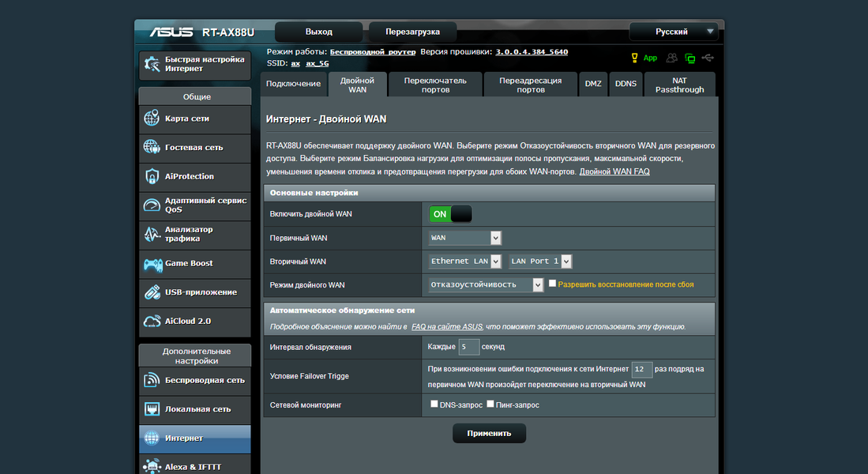The width and height of the screenshot is (868, 474).
Task: Open the Первичный WAN dropdown
Action: pyautogui.click(x=464, y=238)
